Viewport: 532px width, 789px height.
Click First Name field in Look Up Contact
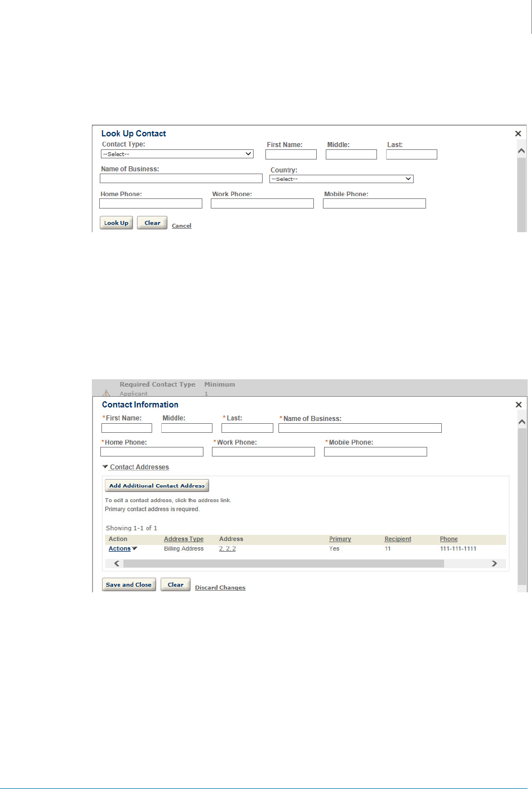(291, 154)
